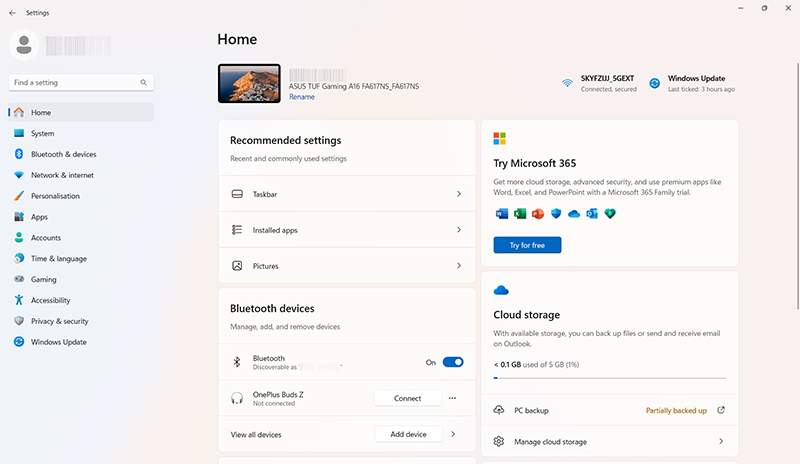The width and height of the screenshot is (800, 464).
Task: Click the Try for free button
Action: click(x=527, y=245)
